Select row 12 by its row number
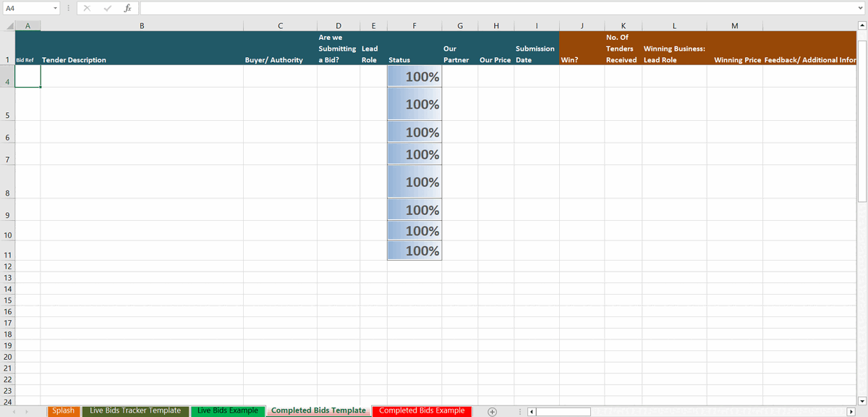The image size is (868, 417). (7, 266)
